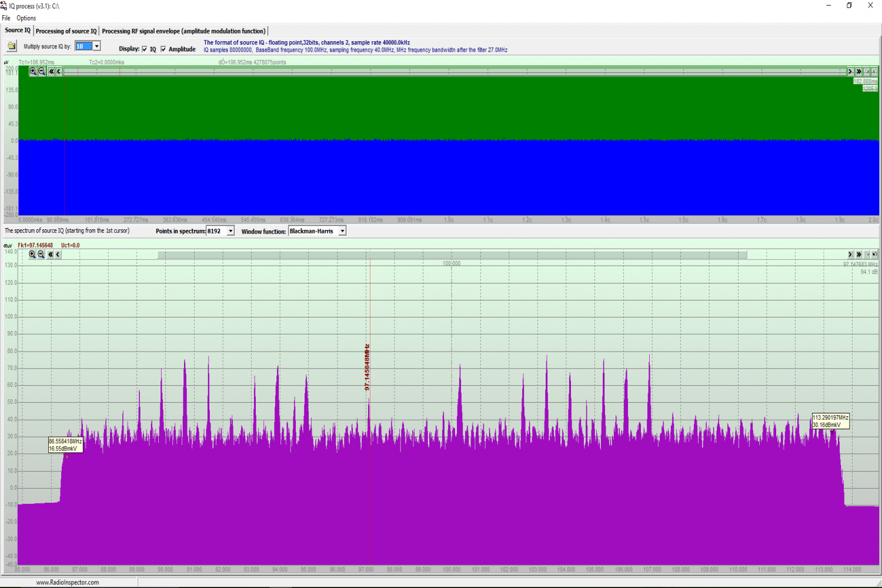Open the Multiply source IQ by dropdown
Image resolution: width=882 pixels, height=588 pixels.
coord(97,46)
